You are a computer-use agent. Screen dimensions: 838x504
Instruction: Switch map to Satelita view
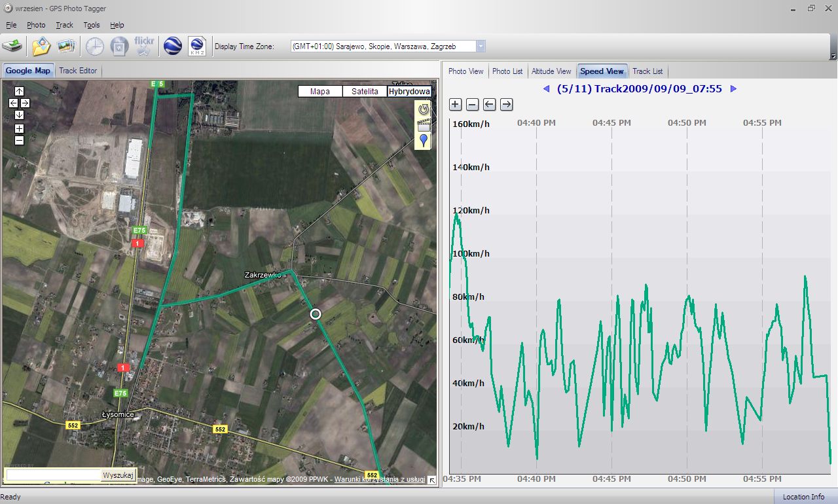[x=365, y=92]
